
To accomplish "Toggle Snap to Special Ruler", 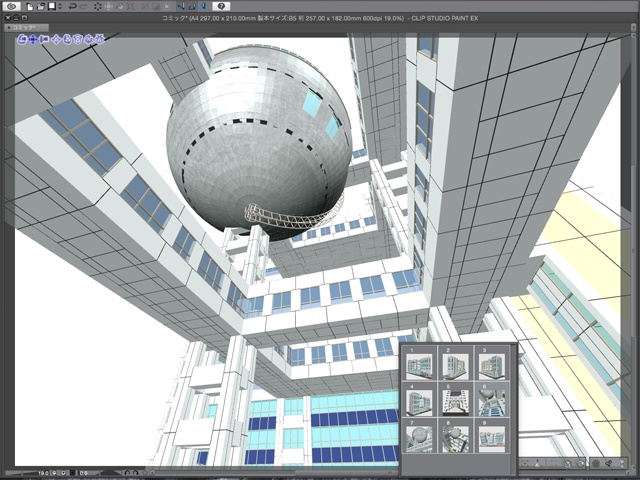I will pos(192,7).
